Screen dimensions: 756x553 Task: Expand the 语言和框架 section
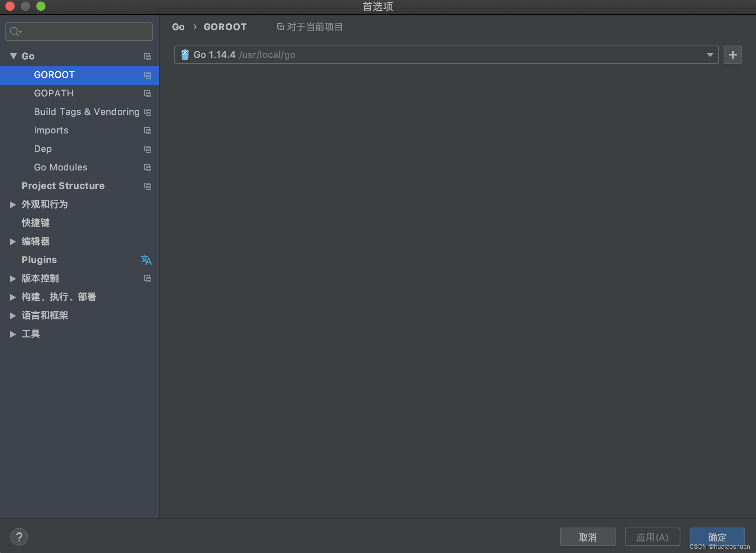tap(13, 315)
